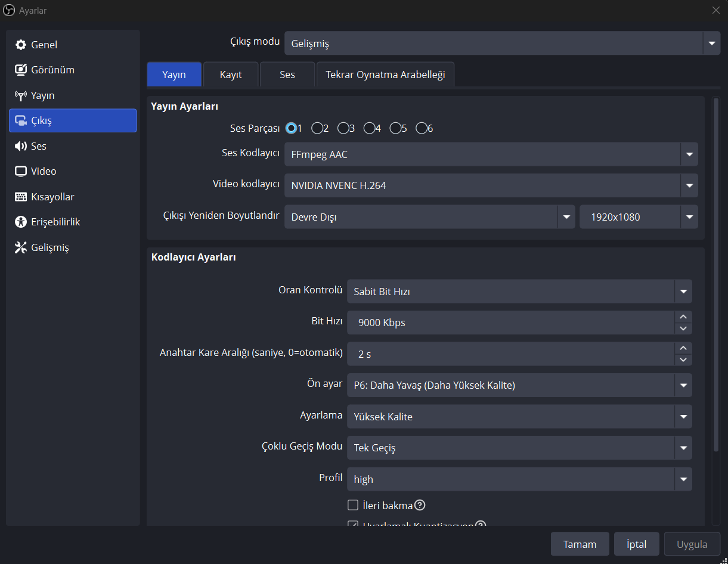Select audio track 3 radio button
The height and width of the screenshot is (564, 728).
click(x=343, y=128)
